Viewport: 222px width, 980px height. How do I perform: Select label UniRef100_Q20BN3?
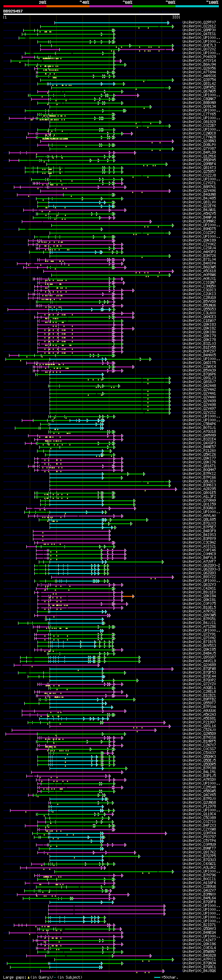199,141
